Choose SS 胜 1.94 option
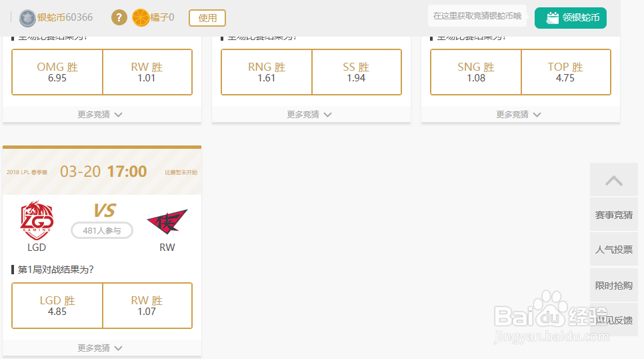 [x=357, y=72]
